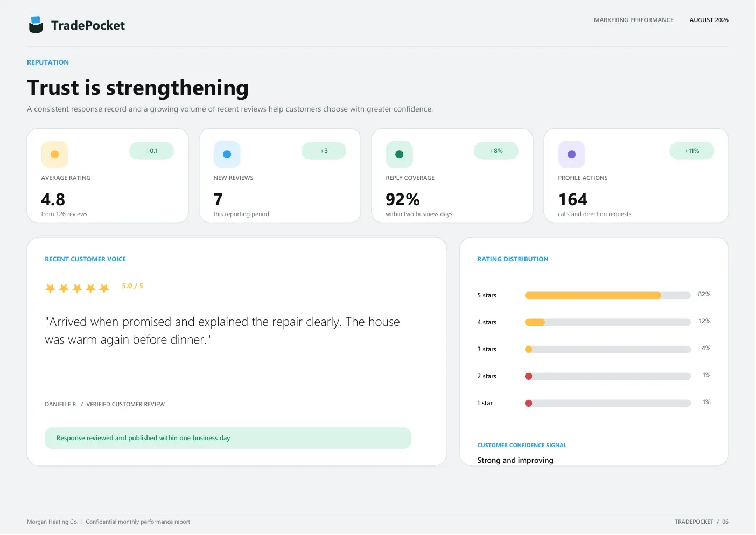Click the 2 stars distribution bar

coord(607,376)
